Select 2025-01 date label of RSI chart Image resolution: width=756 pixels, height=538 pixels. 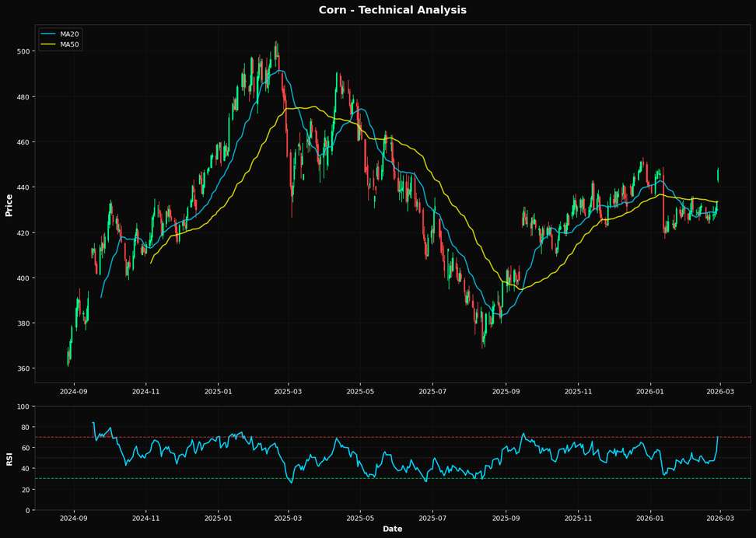click(x=218, y=519)
